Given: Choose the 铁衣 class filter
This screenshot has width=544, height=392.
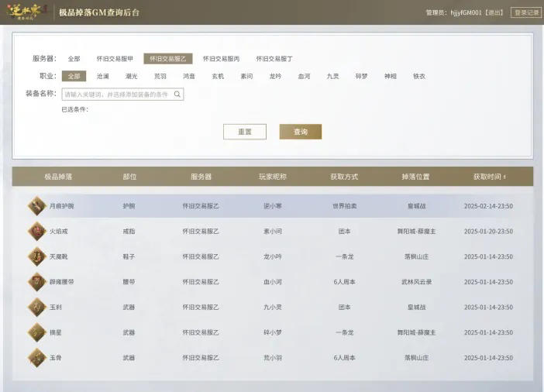Looking at the screenshot, I should [x=419, y=77].
